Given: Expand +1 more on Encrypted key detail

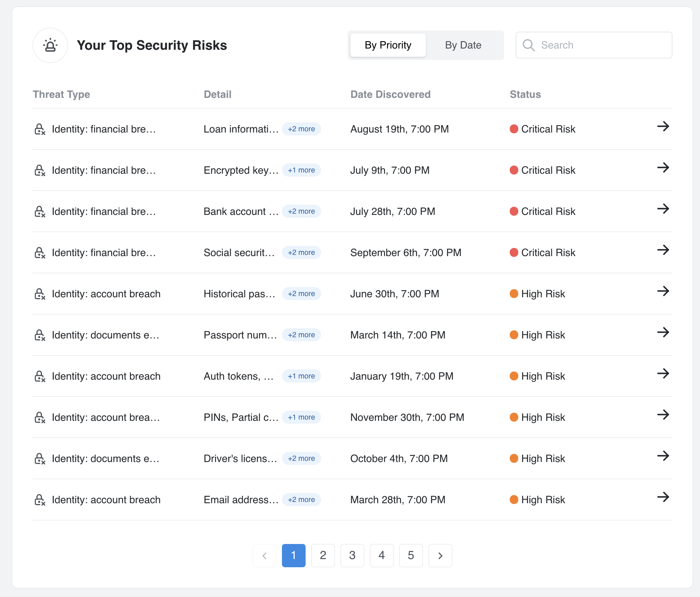Looking at the screenshot, I should click(302, 170).
